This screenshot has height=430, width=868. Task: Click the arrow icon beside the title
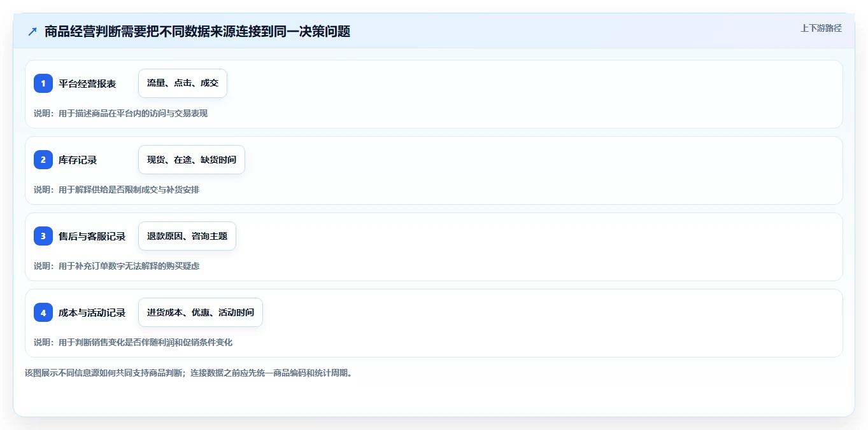[32, 31]
